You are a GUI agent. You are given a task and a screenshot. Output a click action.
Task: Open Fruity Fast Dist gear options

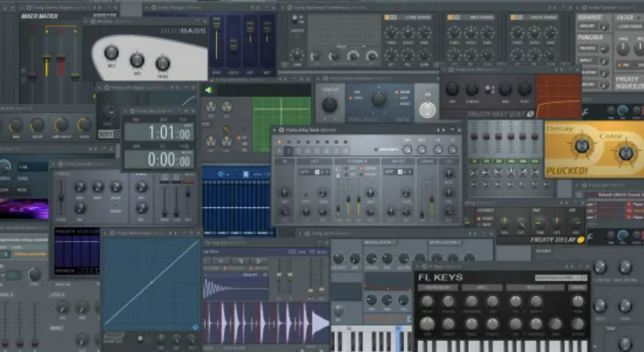[451, 70]
